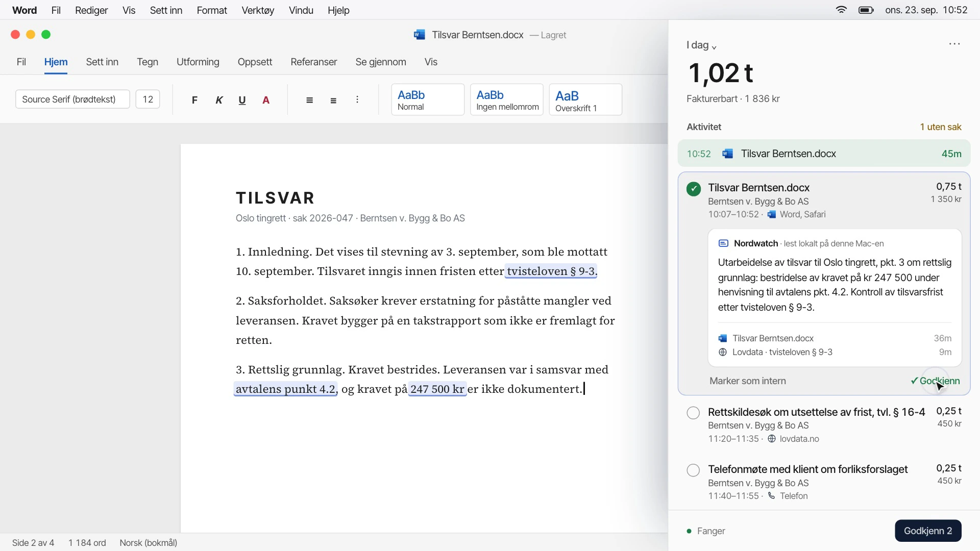
Task: Click the left paragraph alignment icon
Action: pyautogui.click(x=310, y=100)
